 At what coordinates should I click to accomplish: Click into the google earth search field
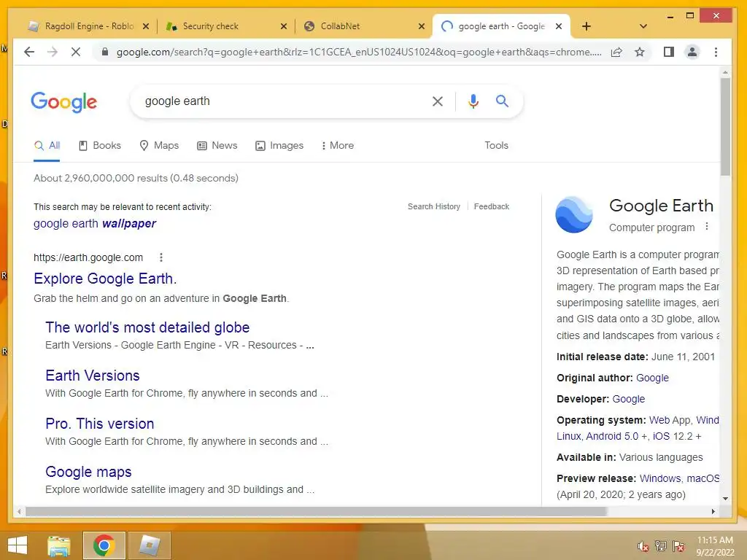click(x=281, y=101)
